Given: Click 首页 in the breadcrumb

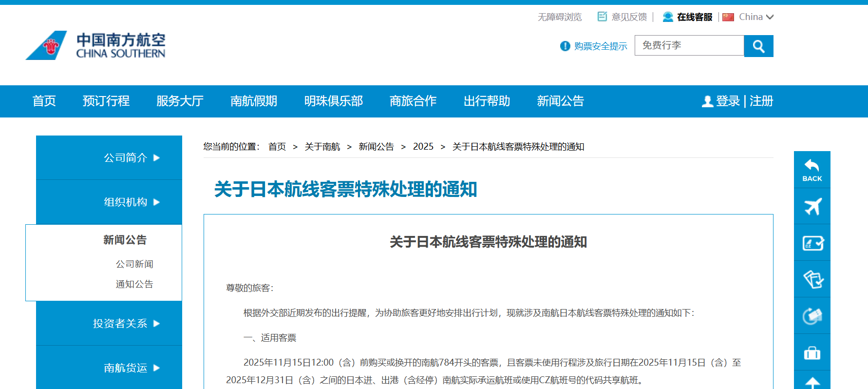Looking at the screenshot, I should [x=277, y=147].
